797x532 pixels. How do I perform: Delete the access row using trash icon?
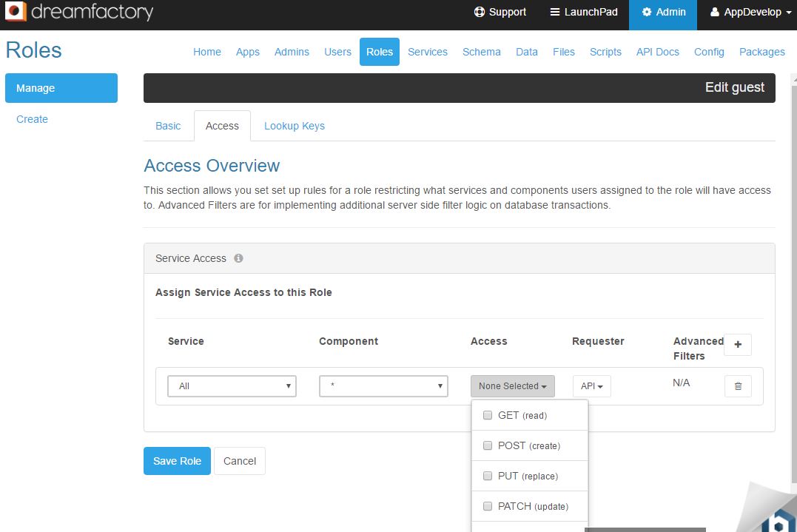(738, 385)
